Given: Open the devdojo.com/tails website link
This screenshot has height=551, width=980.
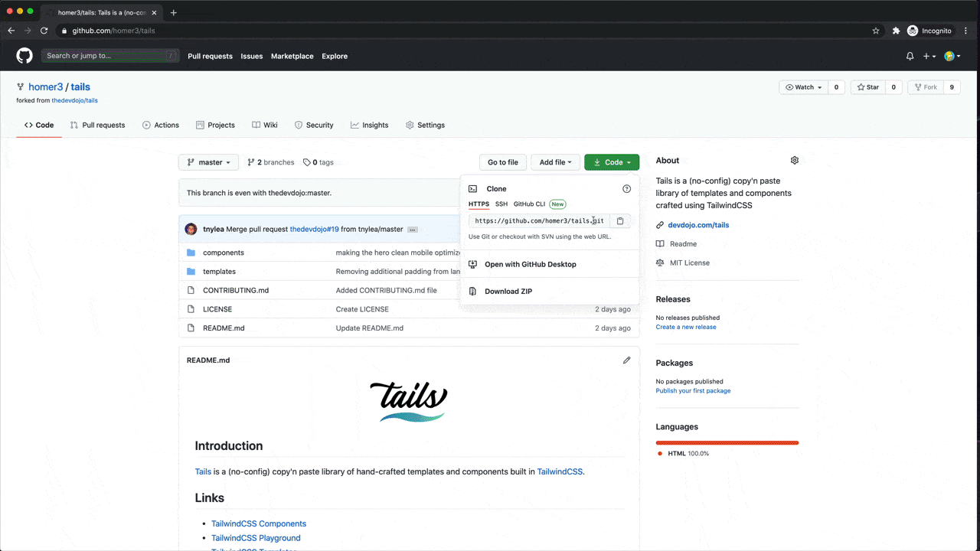Looking at the screenshot, I should pyautogui.click(x=698, y=225).
